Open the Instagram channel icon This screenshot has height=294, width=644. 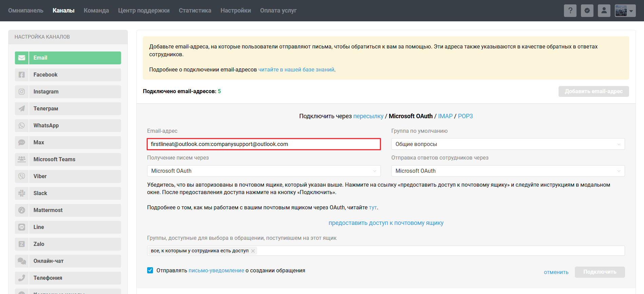(x=22, y=92)
